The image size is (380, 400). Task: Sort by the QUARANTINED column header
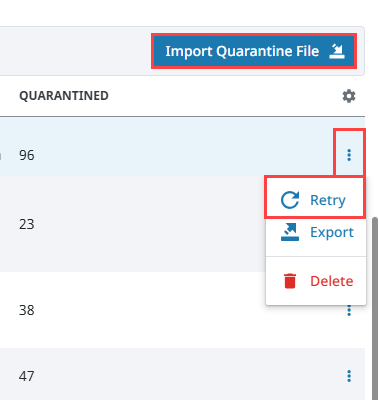click(x=64, y=96)
